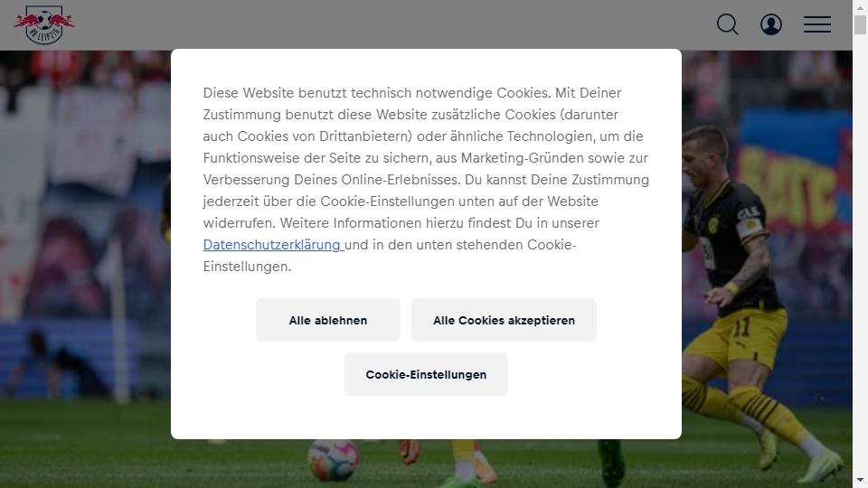Viewport: 868px width, 488px height.
Task: Click the number 11 on yellow shorts
Action: tap(741, 327)
